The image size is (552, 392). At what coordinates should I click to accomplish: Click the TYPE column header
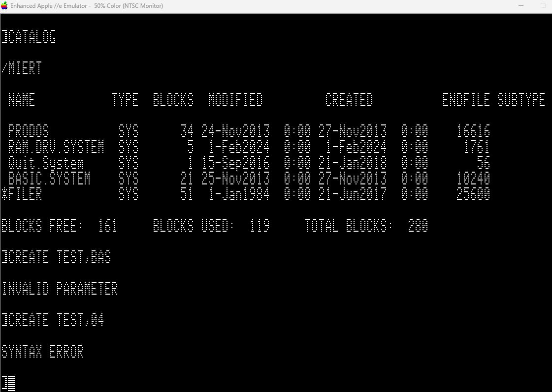coord(125,100)
